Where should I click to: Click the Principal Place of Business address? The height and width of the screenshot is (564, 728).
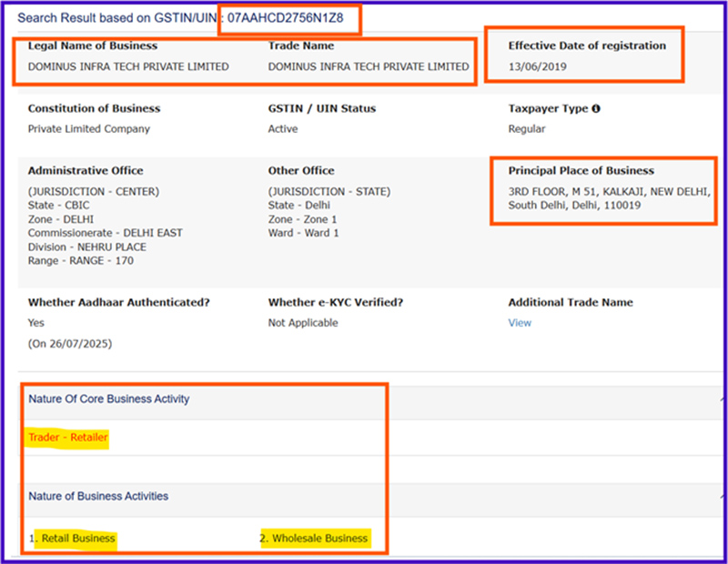609,198
